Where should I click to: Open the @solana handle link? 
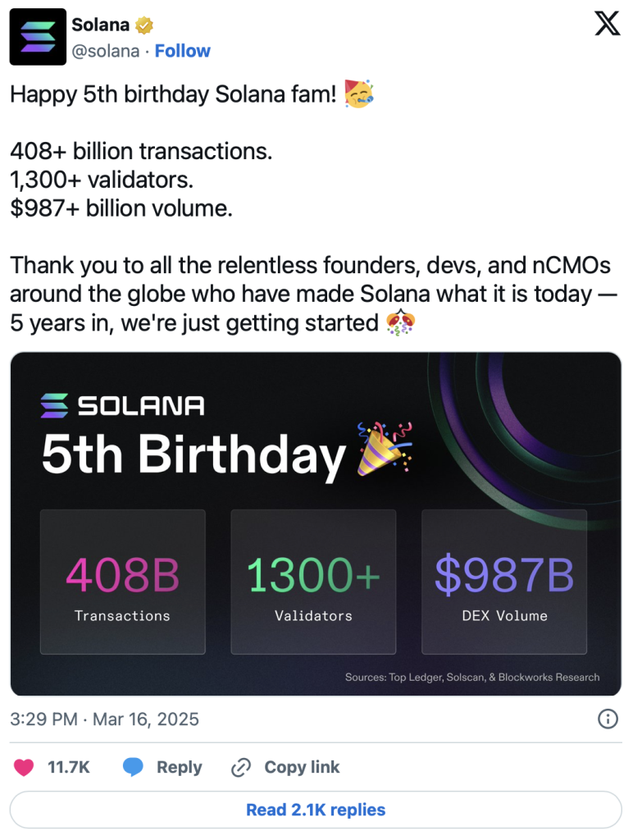(x=106, y=51)
